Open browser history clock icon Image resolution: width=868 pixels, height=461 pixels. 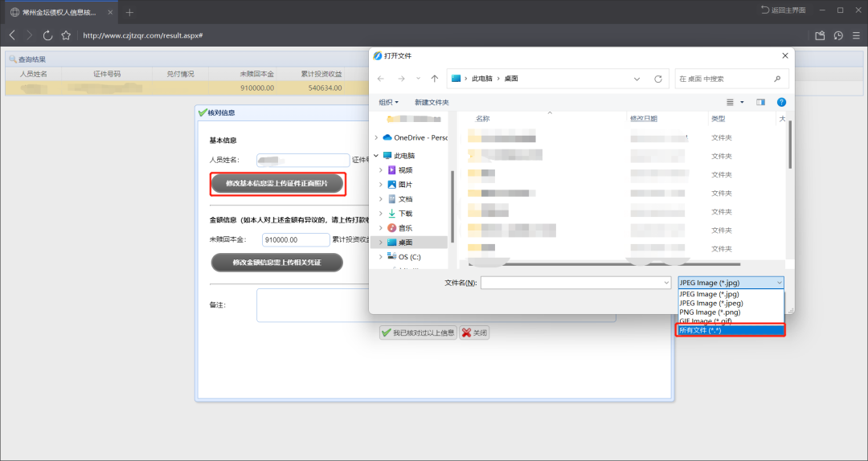click(x=838, y=35)
